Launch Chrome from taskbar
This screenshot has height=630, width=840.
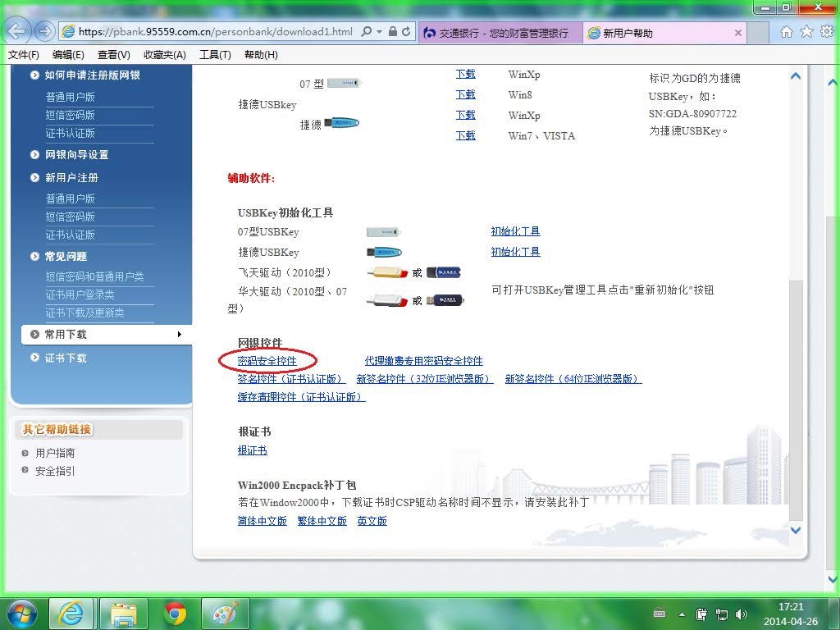pyautogui.click(x=176, y=613)
